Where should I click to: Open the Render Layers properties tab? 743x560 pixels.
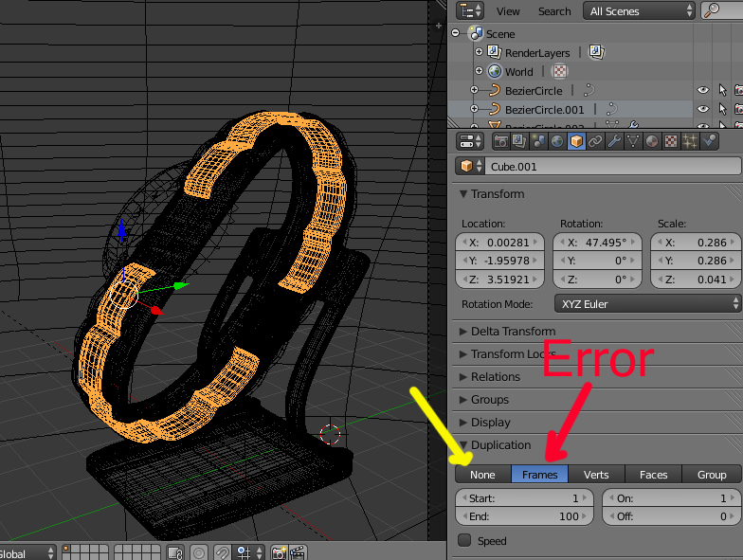[x=519, y=141]
